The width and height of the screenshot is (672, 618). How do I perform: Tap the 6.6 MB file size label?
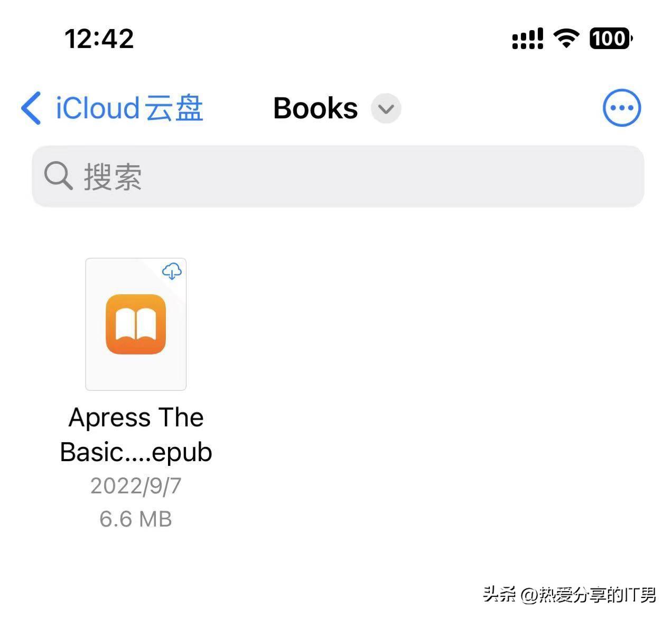point(136,519)
